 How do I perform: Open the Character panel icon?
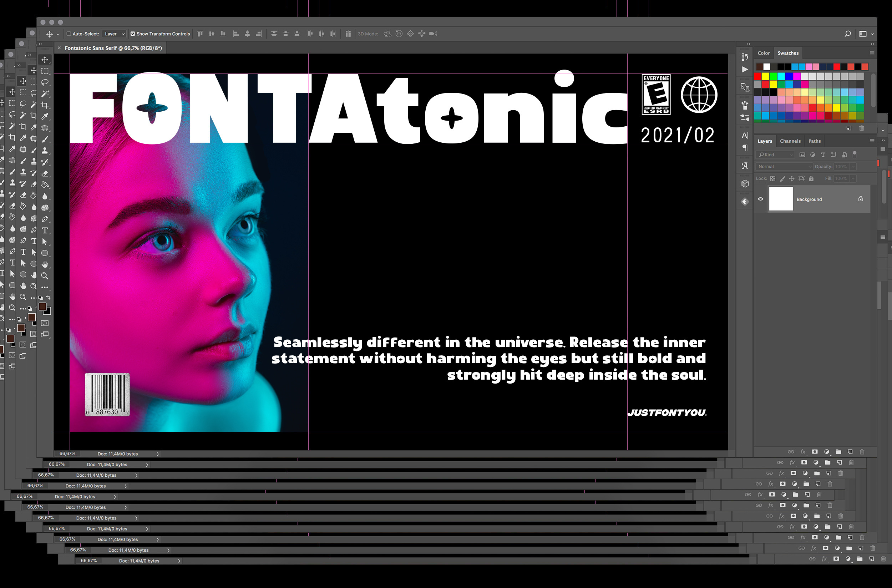pos(745,135)
